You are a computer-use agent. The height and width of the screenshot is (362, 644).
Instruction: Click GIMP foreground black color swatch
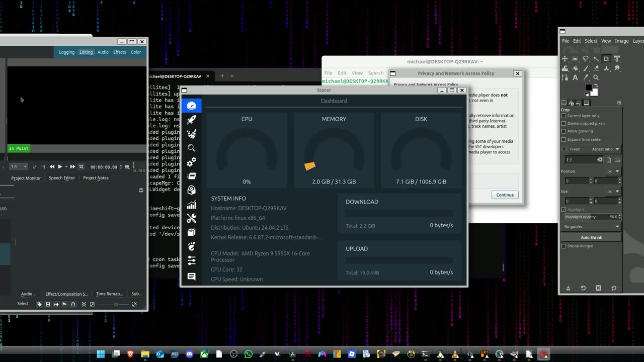(x=588, y=87)
